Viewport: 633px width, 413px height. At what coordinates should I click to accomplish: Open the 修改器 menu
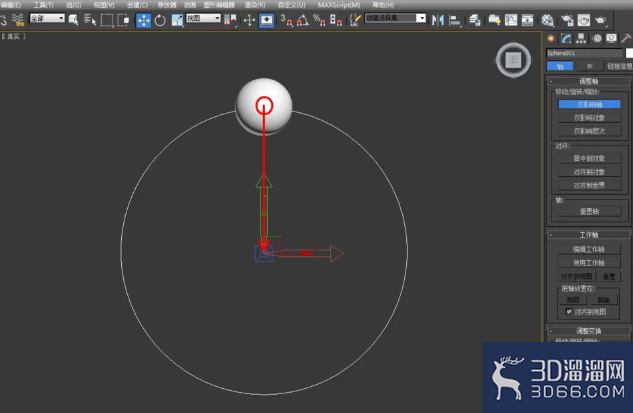[x=167, y=5]
